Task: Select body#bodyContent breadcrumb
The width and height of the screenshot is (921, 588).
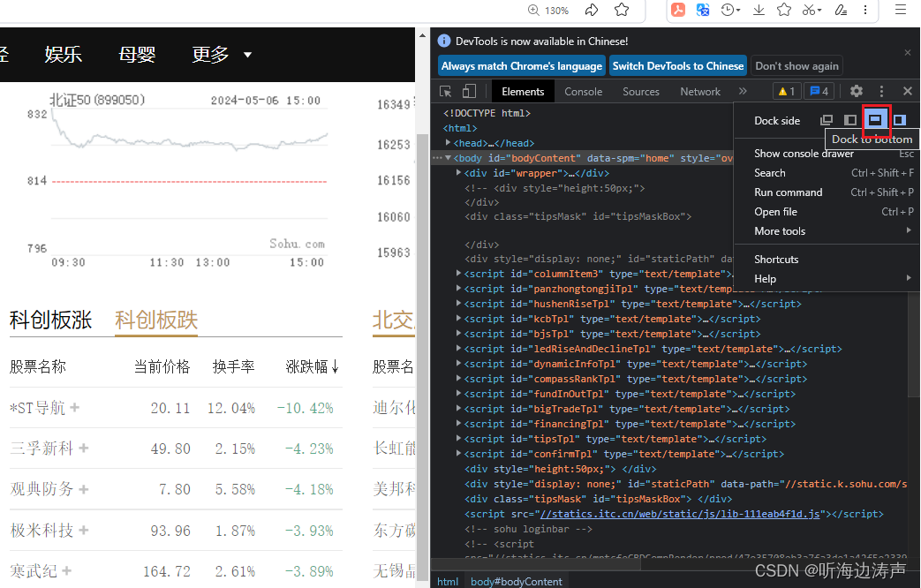Action: click(x=517, y=582)
